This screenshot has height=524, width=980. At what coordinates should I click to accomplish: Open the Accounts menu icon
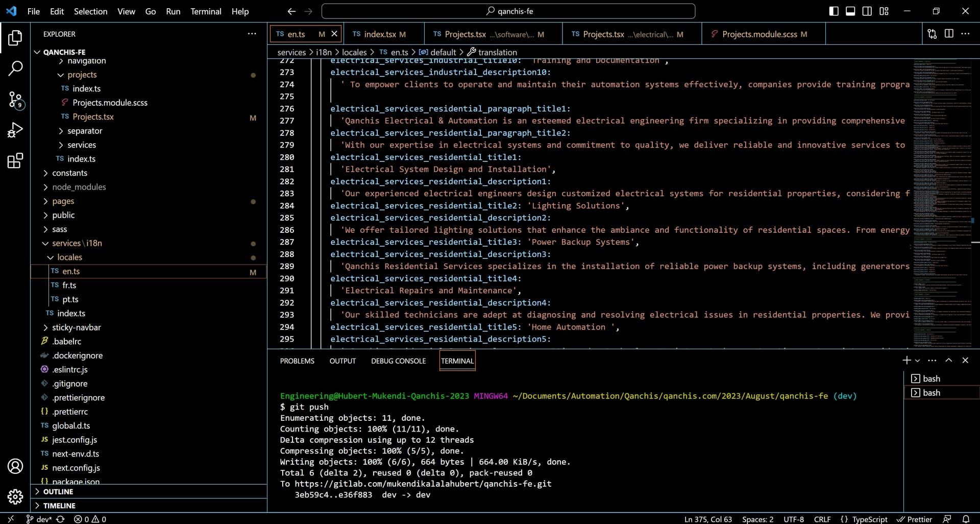(x=15, y=466)
